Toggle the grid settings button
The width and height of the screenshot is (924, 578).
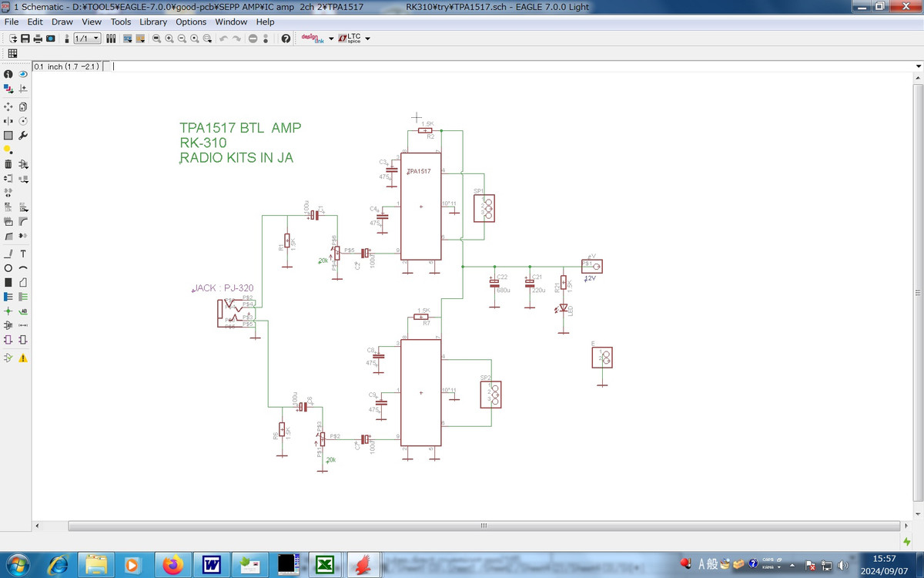pyautogui.click(x=12, y=53)
